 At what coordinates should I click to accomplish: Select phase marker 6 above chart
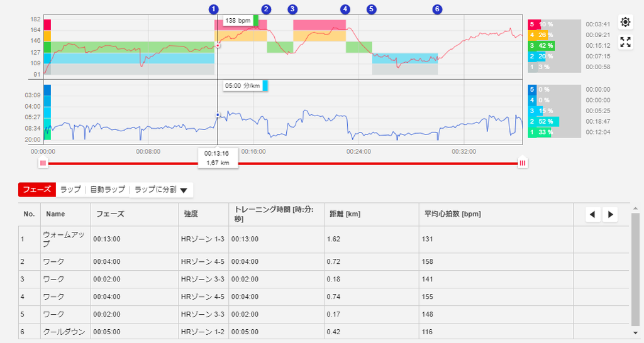coord(437,9)
